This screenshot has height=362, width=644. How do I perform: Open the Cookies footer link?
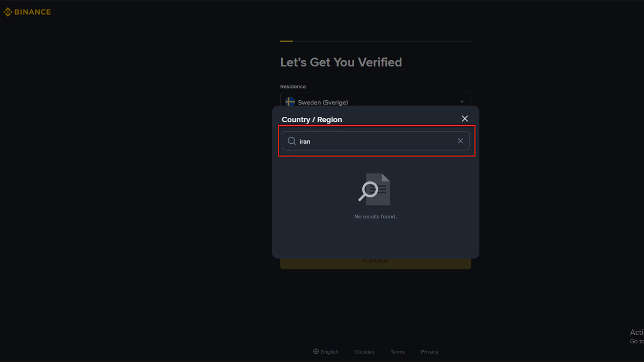tap(364, 352)
